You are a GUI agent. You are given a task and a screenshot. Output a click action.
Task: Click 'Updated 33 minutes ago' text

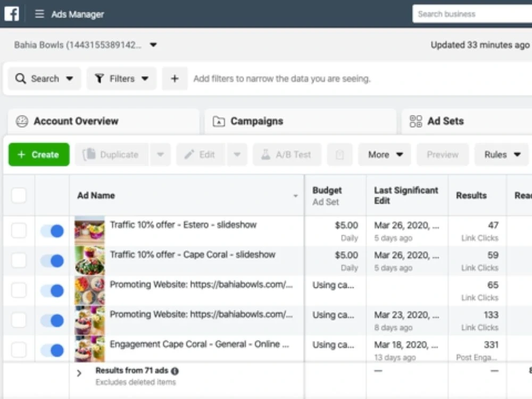(x=480, y=45)
